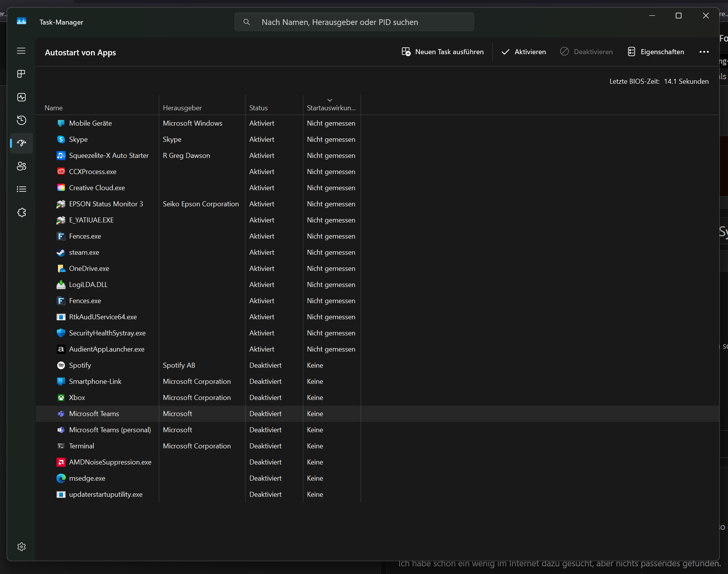Click publisher Seiko Epson Corporation
728x574 pixels.
(201, 204)
